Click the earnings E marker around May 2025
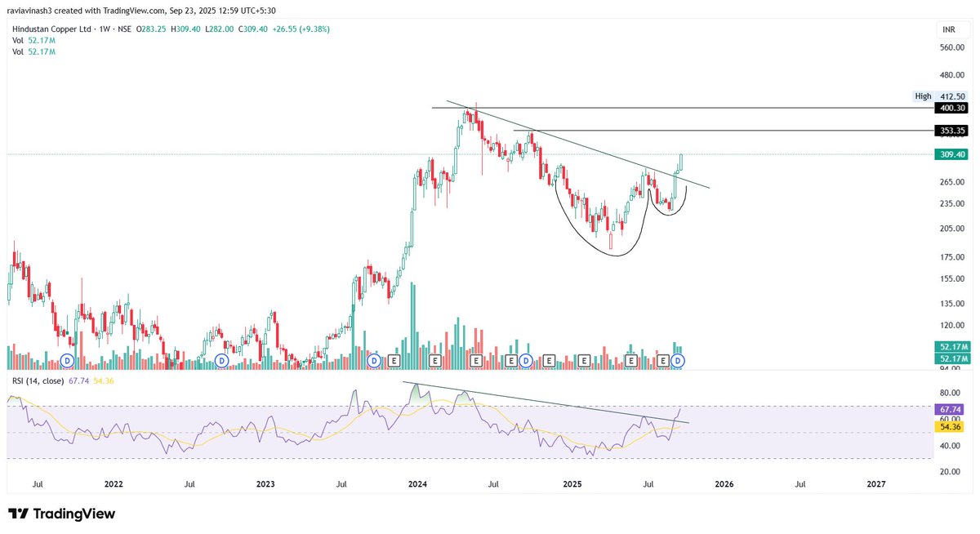This screenshot has width=980, height=534. (x=630, y=360)
